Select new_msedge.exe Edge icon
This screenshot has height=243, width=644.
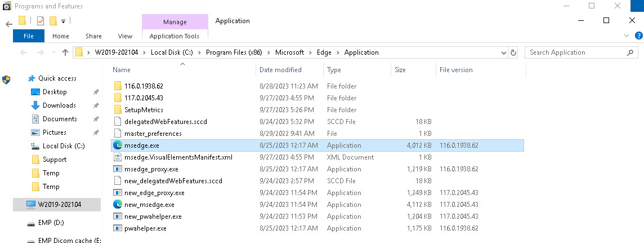tap(118, 204)
